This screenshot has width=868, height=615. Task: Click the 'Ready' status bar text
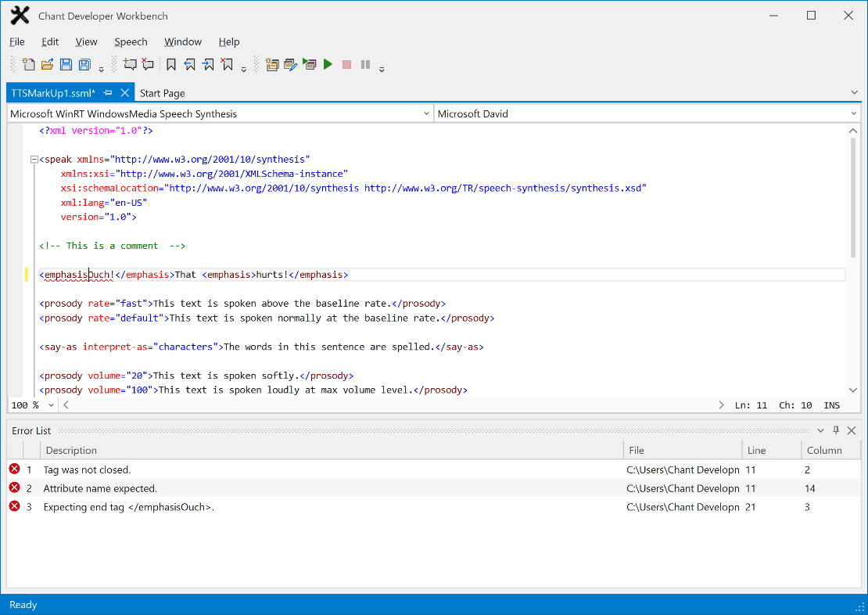[23, 605]
